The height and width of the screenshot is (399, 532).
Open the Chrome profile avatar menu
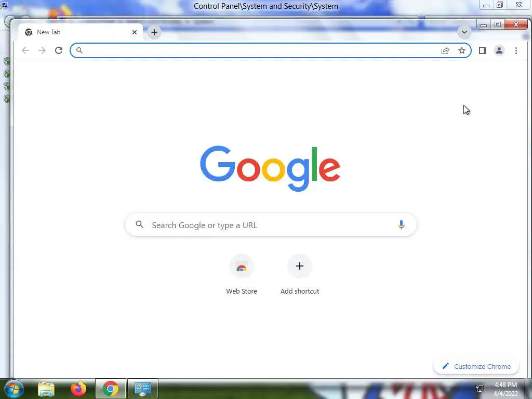pos(499,50)
